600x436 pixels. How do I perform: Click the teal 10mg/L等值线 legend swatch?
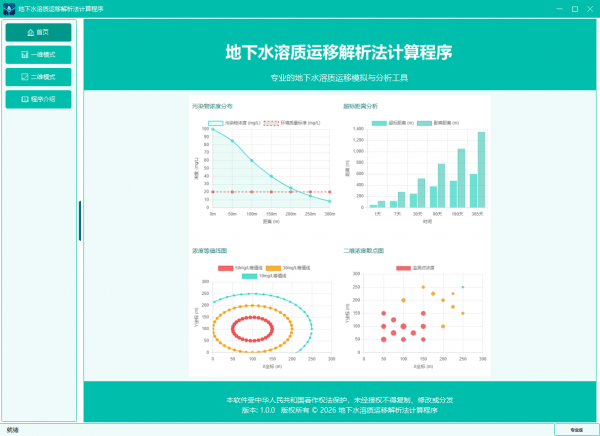pyautogui.click(x=250, y=275)
